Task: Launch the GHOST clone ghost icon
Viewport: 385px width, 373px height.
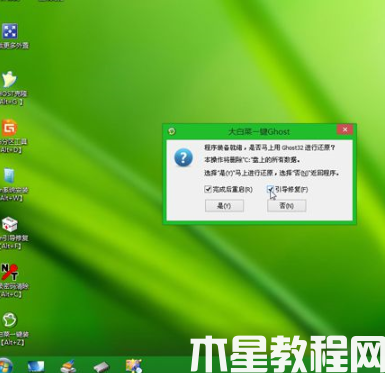Action: click(x=9, y=79)
